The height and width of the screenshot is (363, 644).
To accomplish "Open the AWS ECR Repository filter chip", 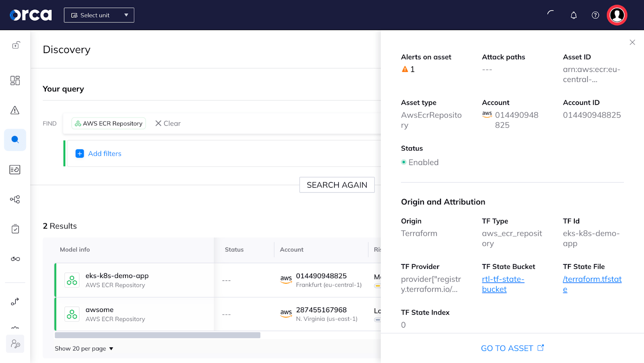I will tap(108, 123).
